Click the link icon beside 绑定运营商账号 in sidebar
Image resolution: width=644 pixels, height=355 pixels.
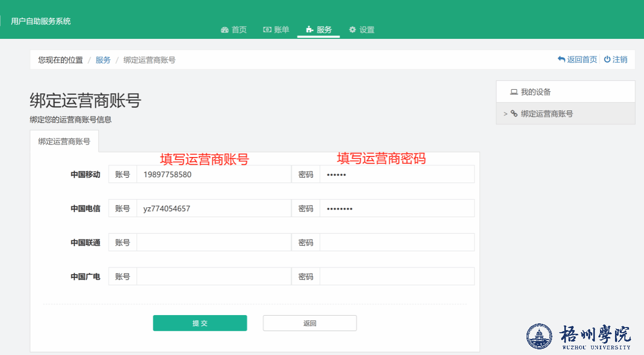click(x=514, y=113)
